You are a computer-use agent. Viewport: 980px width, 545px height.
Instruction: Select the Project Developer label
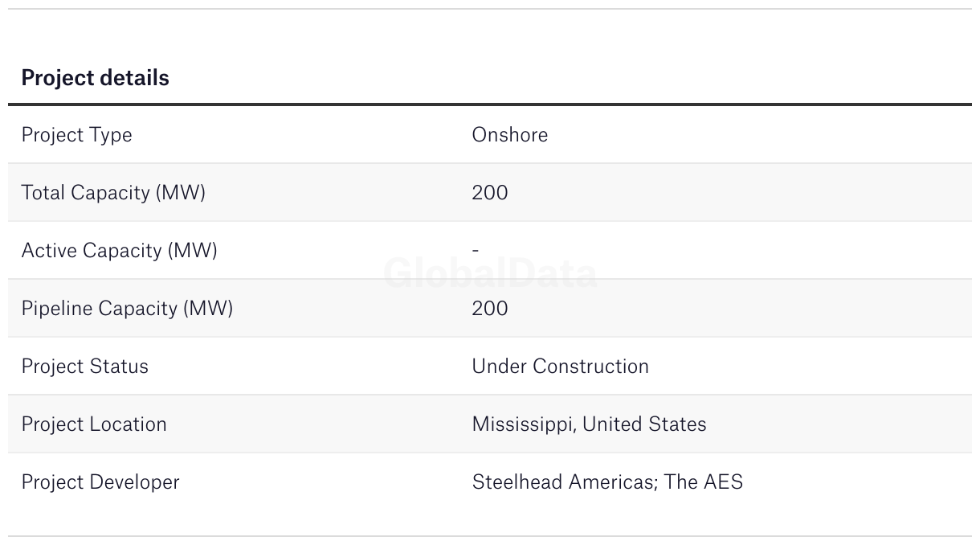100,482
